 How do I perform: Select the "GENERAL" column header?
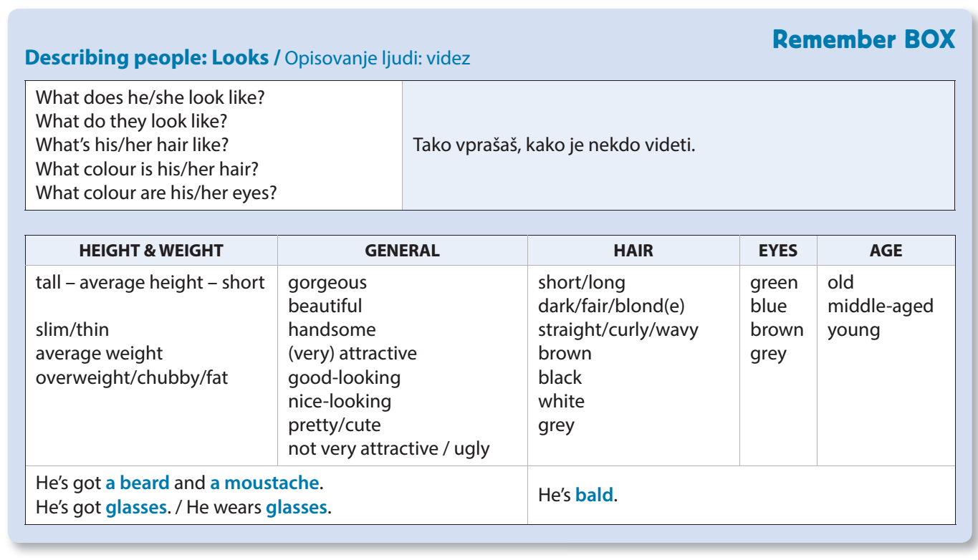(402, 251)
